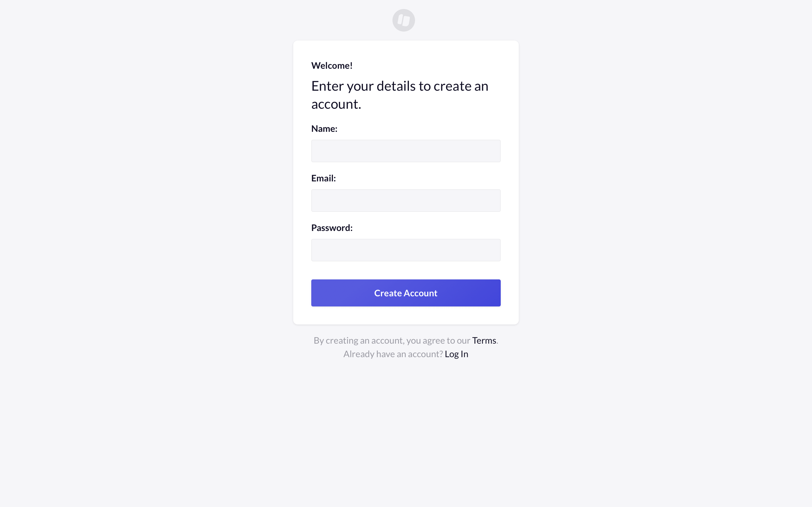Click the gradient Create Account bar
Image resolution: width=812 pixels, height=507 pixels.
(406, 293)
